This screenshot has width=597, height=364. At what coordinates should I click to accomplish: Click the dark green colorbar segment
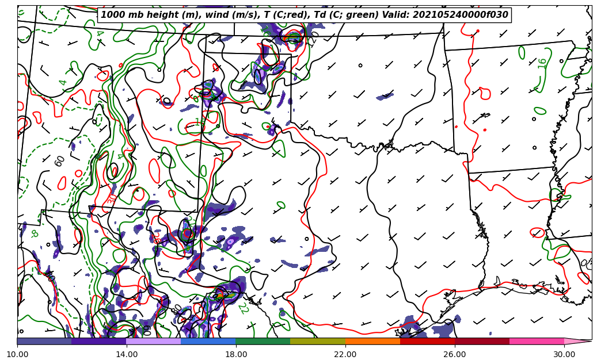coord(263,341)
